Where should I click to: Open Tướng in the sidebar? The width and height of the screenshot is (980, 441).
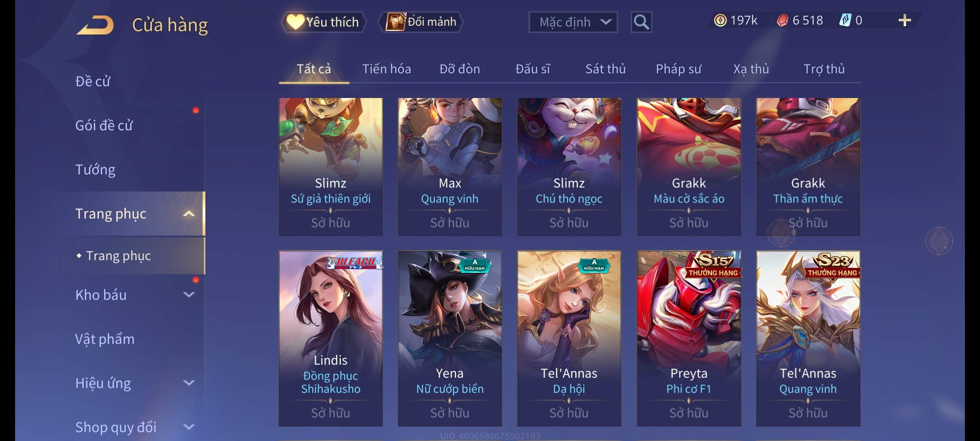pos(95,169)
